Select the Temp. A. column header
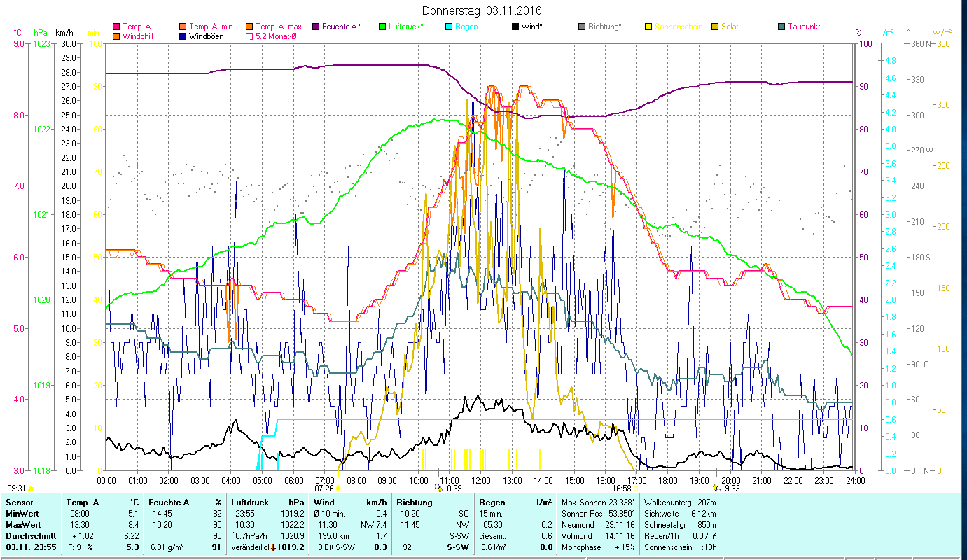967x560 pixels. point(83,503)
